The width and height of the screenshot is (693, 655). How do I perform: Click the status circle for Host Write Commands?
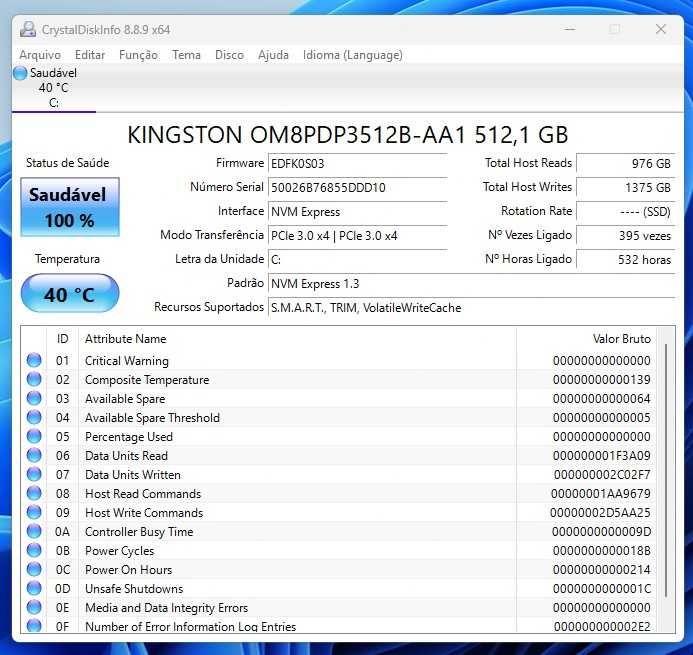(x=34, y=512)
